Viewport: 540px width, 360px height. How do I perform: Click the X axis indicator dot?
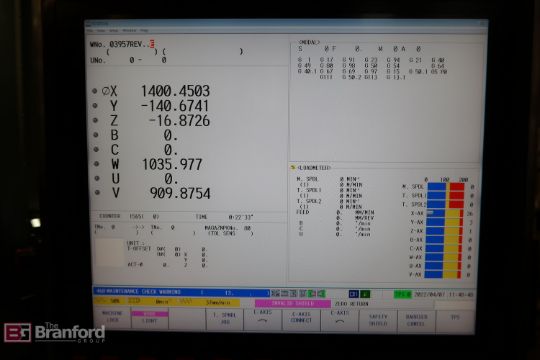[95, 91]
